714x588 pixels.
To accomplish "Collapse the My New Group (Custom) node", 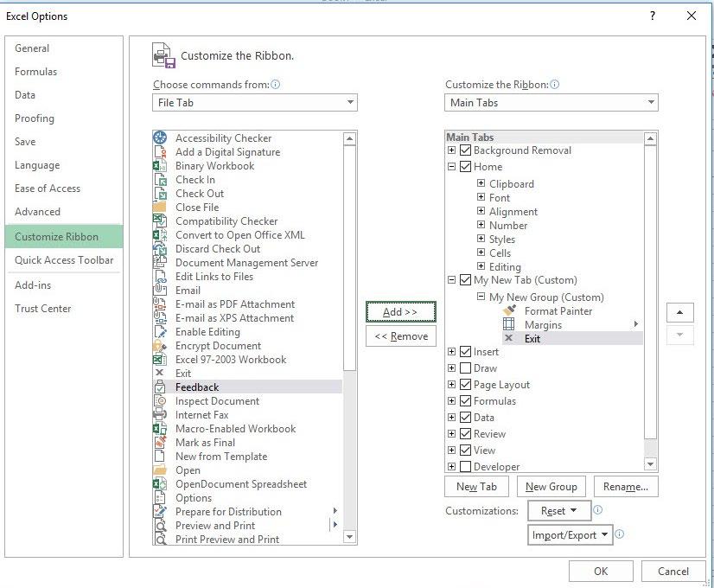I will (481, 297).
